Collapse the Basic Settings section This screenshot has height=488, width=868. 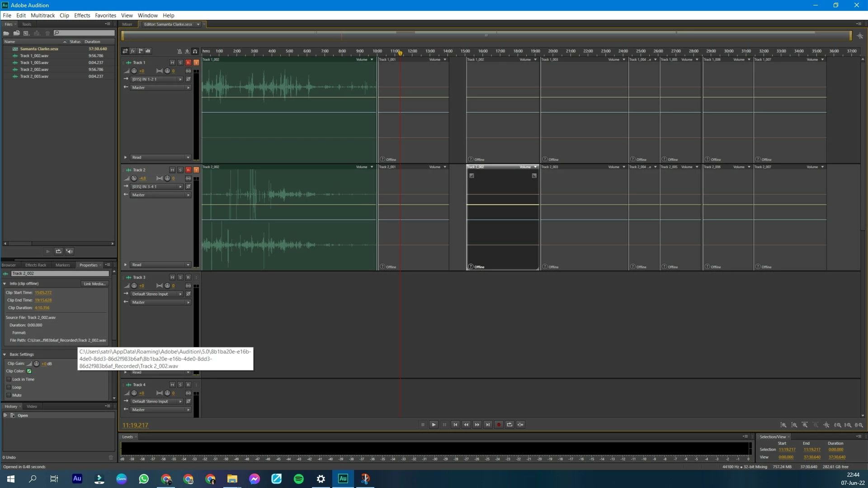[x=5, y=354]
